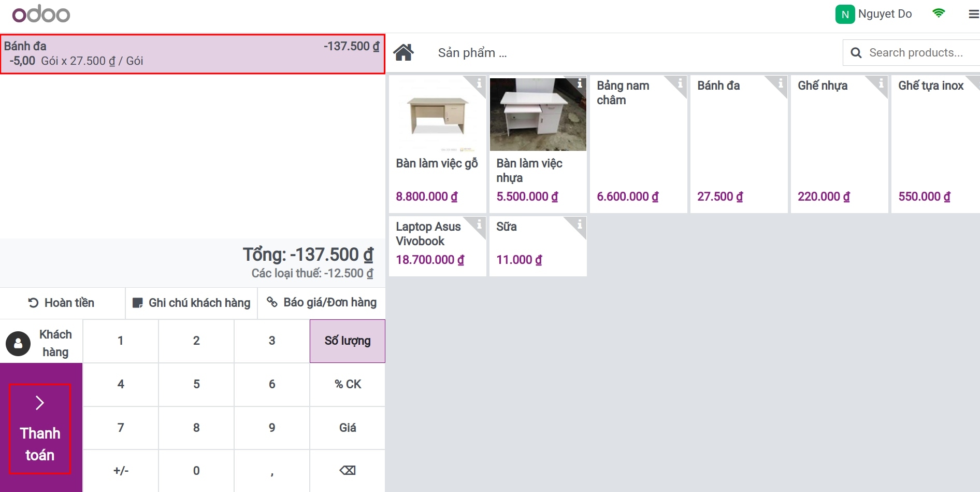Click the Sản phẩm category breadcrumb
The image size is (980, 492).
point(472,53)
